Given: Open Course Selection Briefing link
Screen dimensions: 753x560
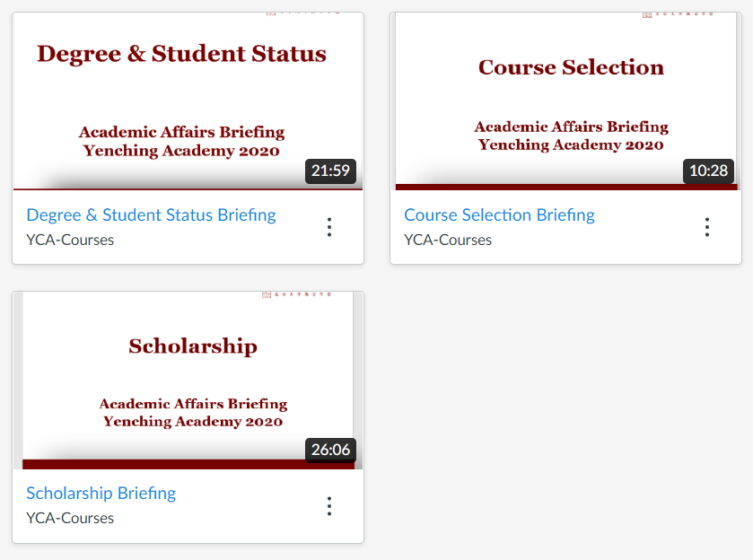Looking at the screenshot, I should click(499, 215).
